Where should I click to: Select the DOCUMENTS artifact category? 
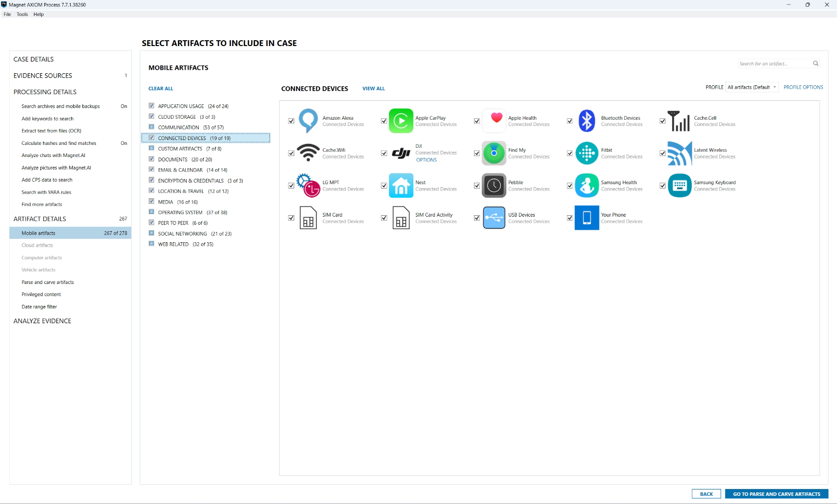[x=185, y=159]
